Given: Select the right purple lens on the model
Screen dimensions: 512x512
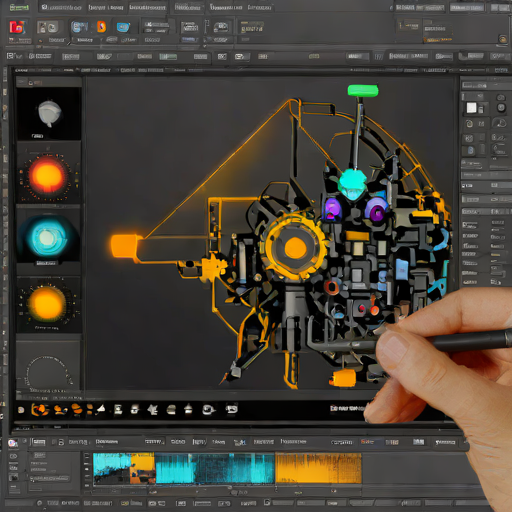Looking at the screenshot, I should point(377,210).
